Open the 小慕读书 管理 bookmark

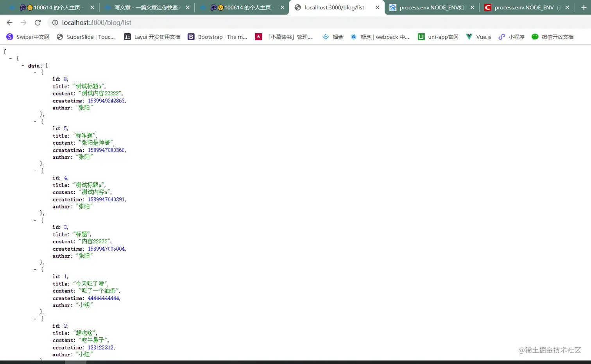click(283, 37)
